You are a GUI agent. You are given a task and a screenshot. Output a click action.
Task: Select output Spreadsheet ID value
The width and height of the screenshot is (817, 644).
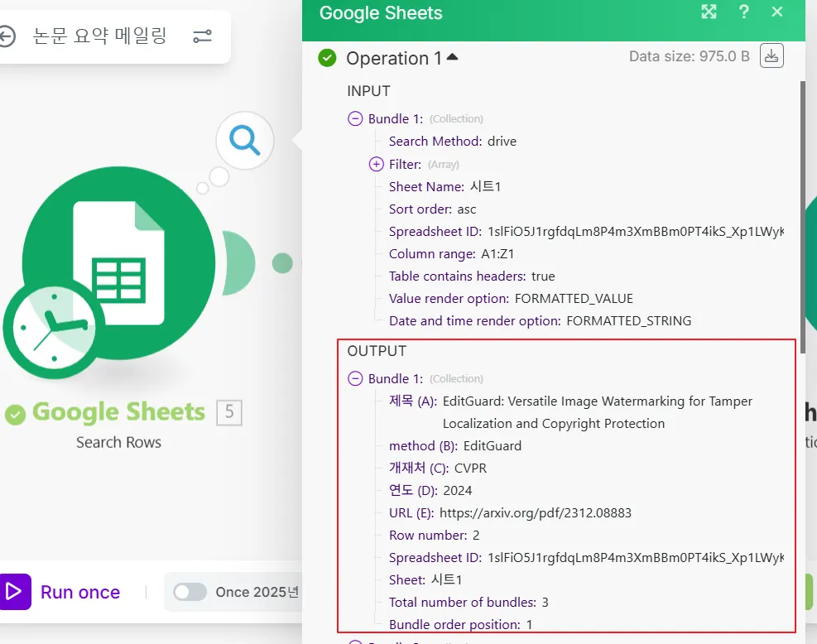pyautogui.click(x=636, y=558)
